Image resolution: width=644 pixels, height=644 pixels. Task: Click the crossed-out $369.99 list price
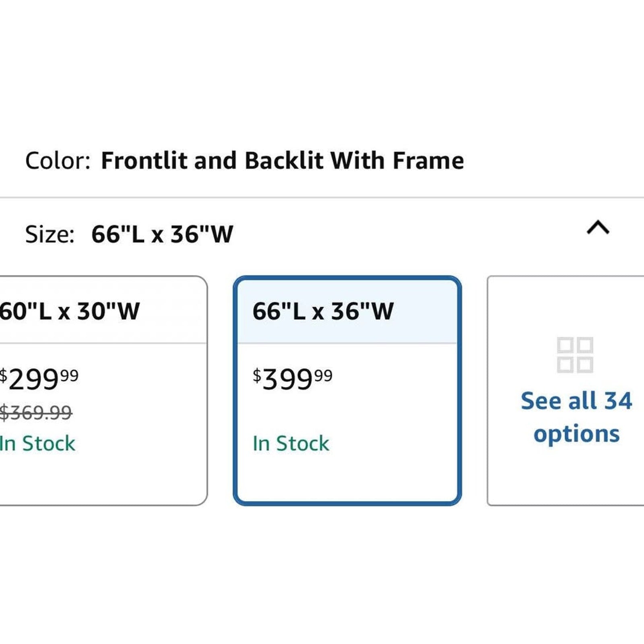pos(36,413)
